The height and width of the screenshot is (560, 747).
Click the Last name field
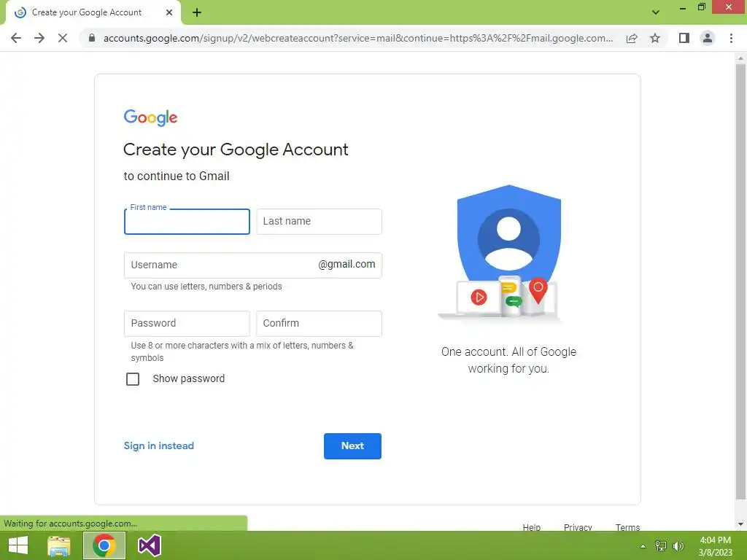pos(320,222)
